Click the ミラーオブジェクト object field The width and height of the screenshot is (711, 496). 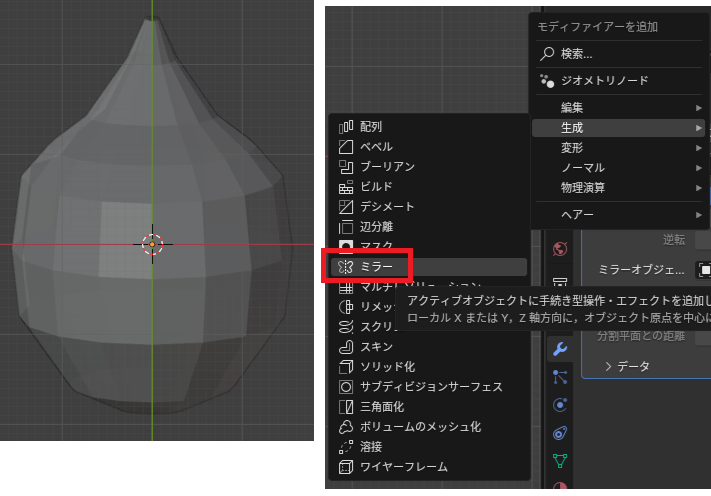tap(704, 270)
